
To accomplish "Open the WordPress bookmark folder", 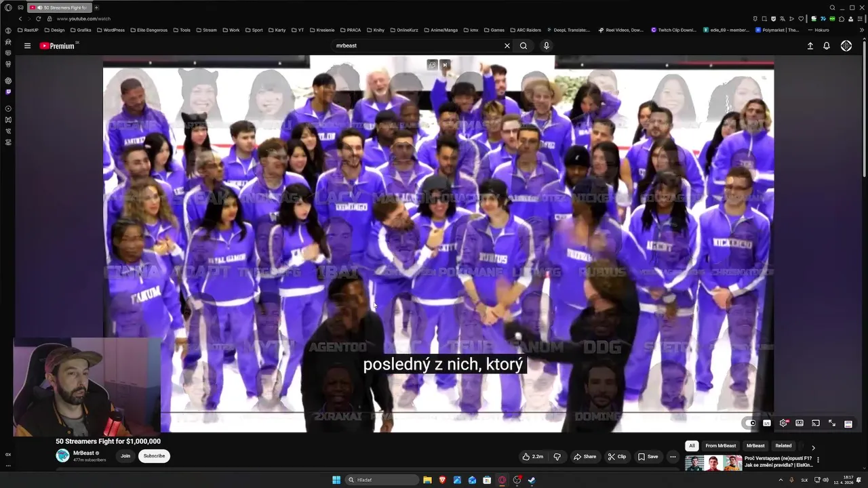I will (111, 30).
